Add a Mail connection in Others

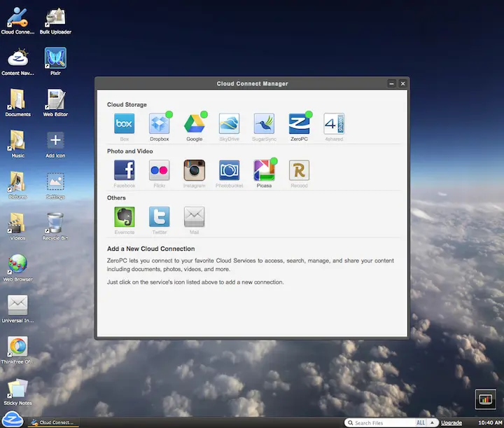194,216
